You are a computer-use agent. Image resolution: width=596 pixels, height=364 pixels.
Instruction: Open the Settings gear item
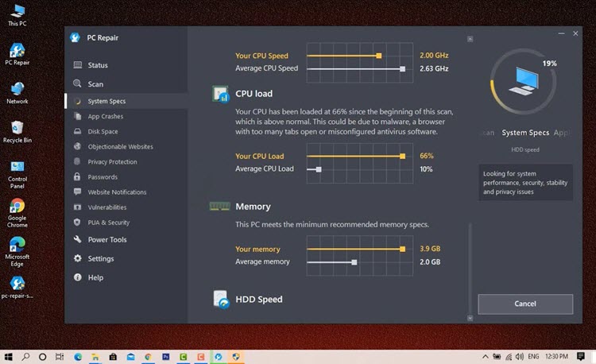click(x=126, y=258)
